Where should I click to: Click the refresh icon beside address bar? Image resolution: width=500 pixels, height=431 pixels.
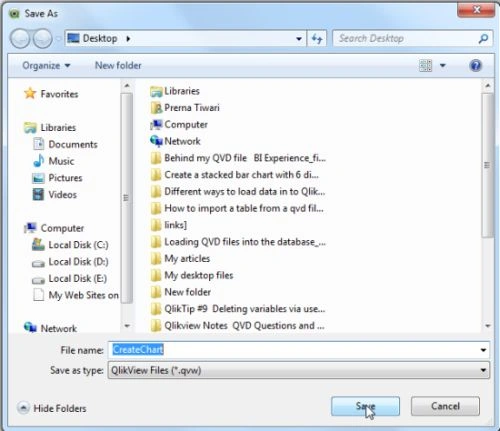coord(317,39)
